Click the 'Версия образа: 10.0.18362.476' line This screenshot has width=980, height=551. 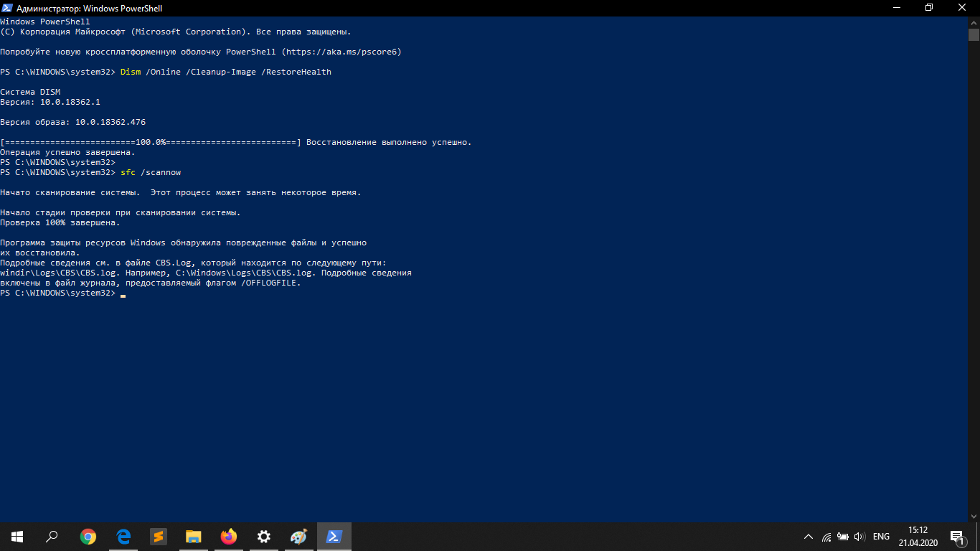click(72, 122)
